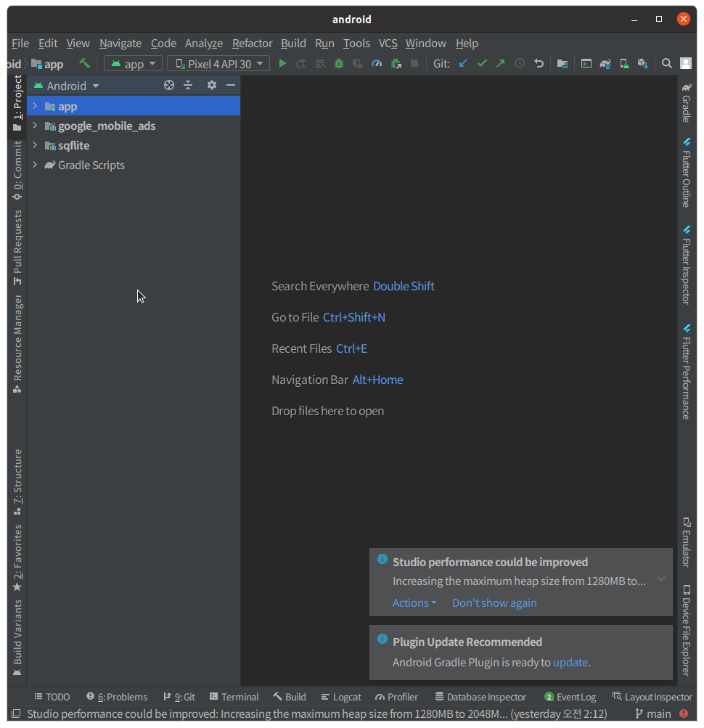Open the Flutter Inspector side panel

(687, 265)
